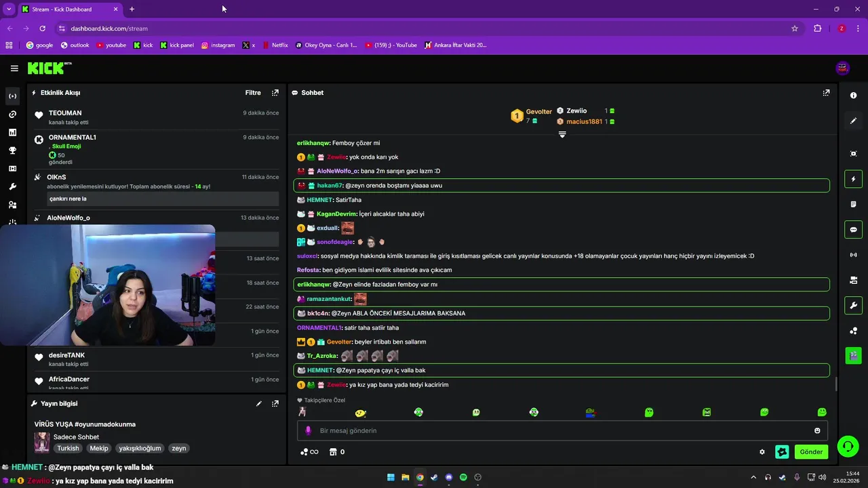Click the screen capture icon in the right toolbar
The width and height of the screenshot is (868, 488).
tap(853, 154)
